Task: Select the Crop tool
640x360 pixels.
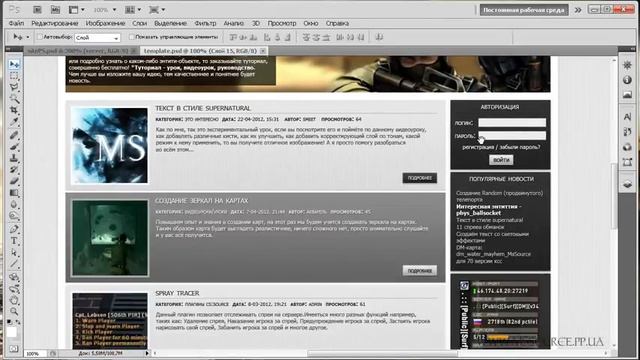Action: click(14, 110)
